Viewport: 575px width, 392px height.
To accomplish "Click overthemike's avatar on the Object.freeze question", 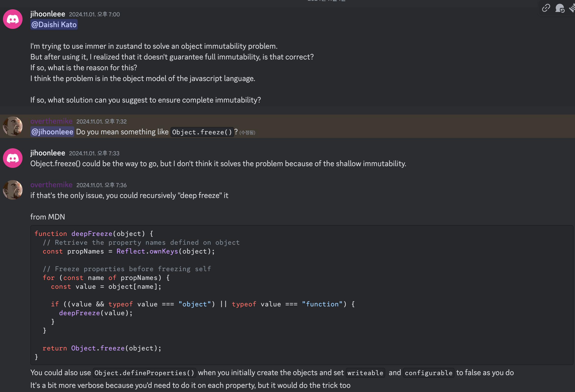I will click(13, 126).
